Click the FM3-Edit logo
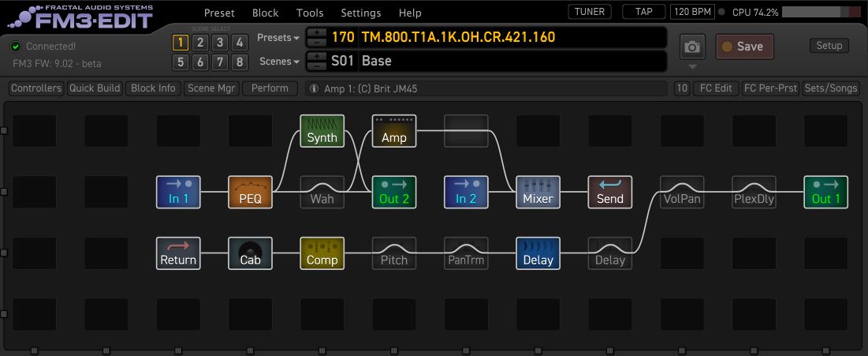 point(80,17)
